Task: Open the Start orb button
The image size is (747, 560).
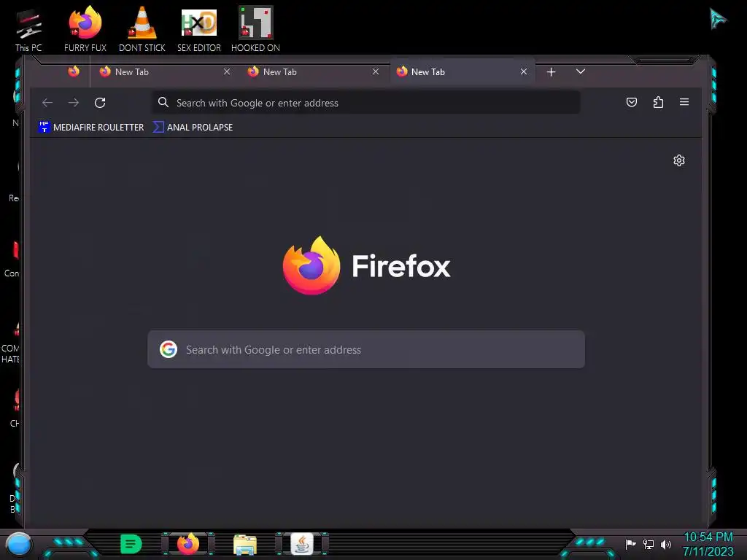Action: click(18, 544)
